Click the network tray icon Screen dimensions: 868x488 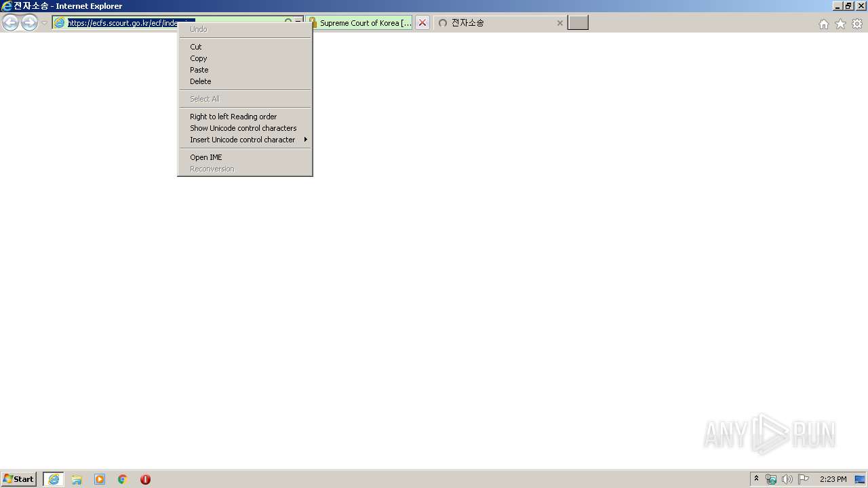click(x=771, y=479)
